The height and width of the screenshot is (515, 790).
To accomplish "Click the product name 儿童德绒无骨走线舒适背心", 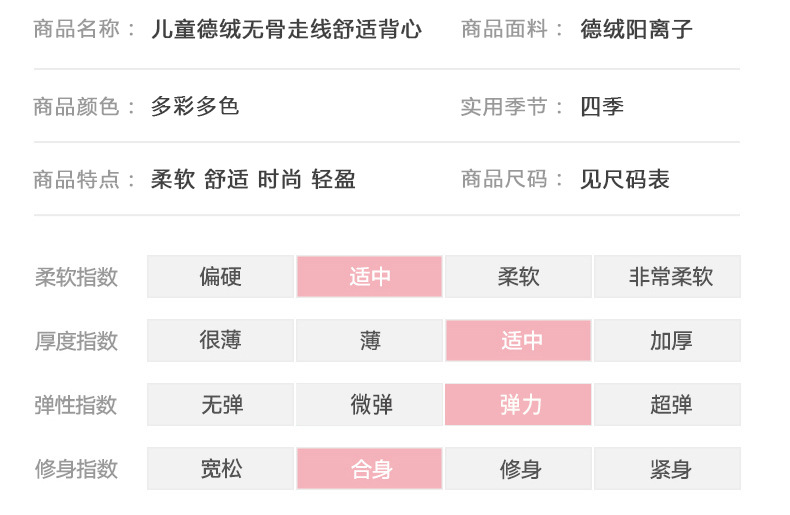I will click(x=286, y=30).
